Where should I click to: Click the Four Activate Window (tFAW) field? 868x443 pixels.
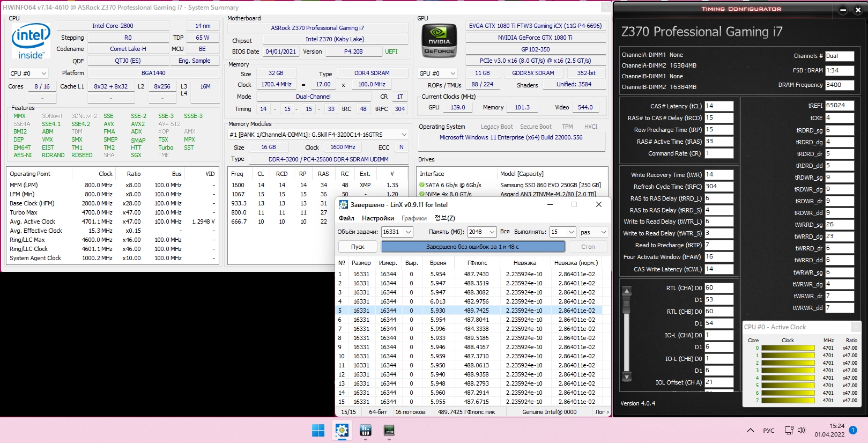click(x=719, y=257)
